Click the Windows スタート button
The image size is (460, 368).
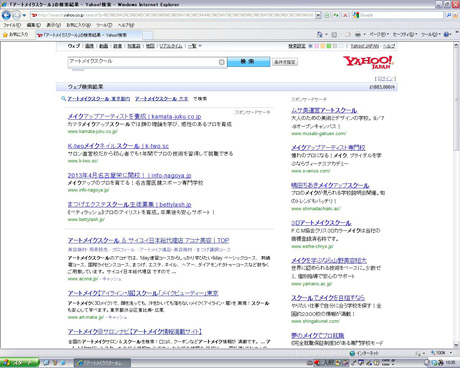(19, 363)
